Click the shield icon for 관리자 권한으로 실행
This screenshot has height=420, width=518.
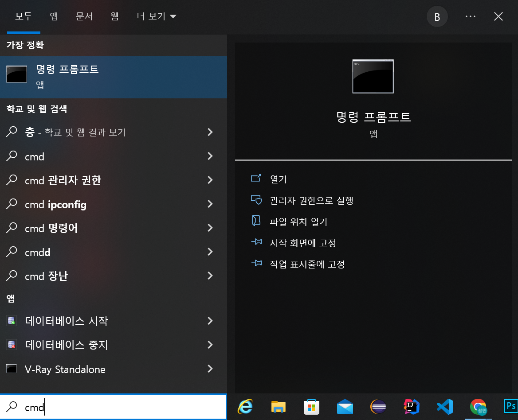coord(256,200)
